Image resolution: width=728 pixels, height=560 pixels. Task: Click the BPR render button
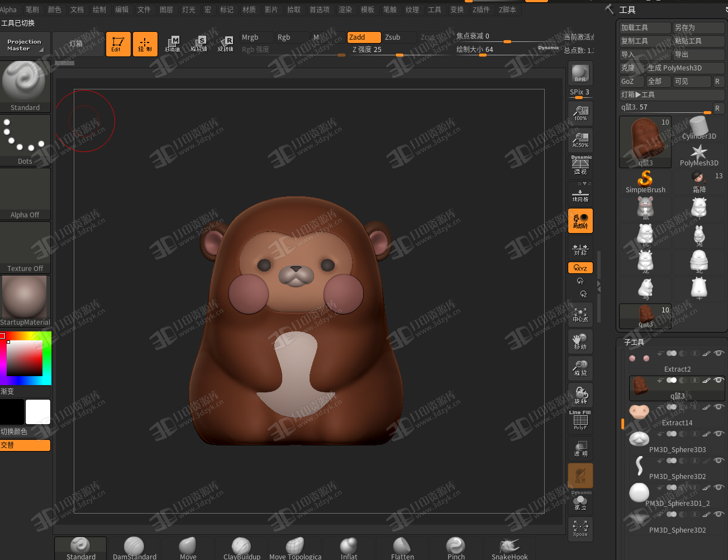pos(580,73)
